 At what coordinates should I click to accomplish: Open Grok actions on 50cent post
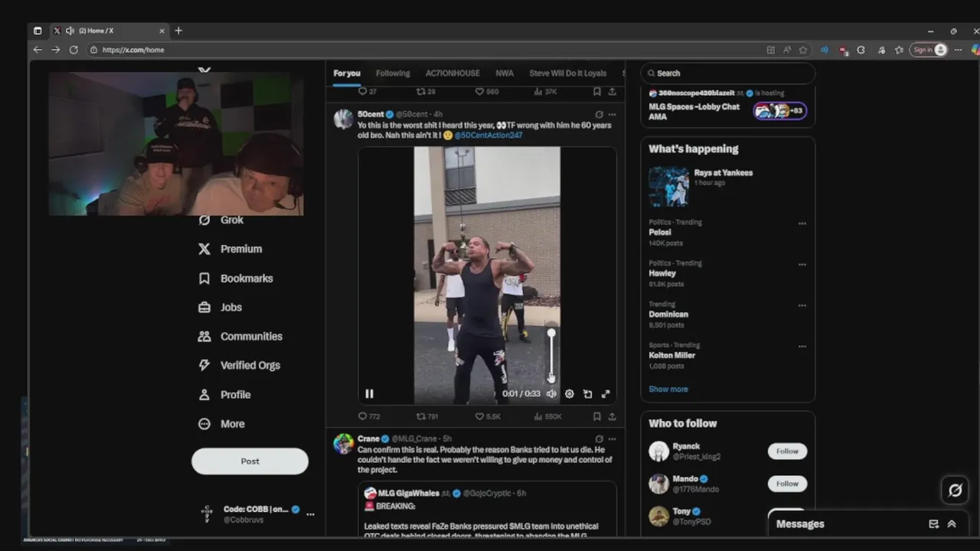tap(599, 115)
